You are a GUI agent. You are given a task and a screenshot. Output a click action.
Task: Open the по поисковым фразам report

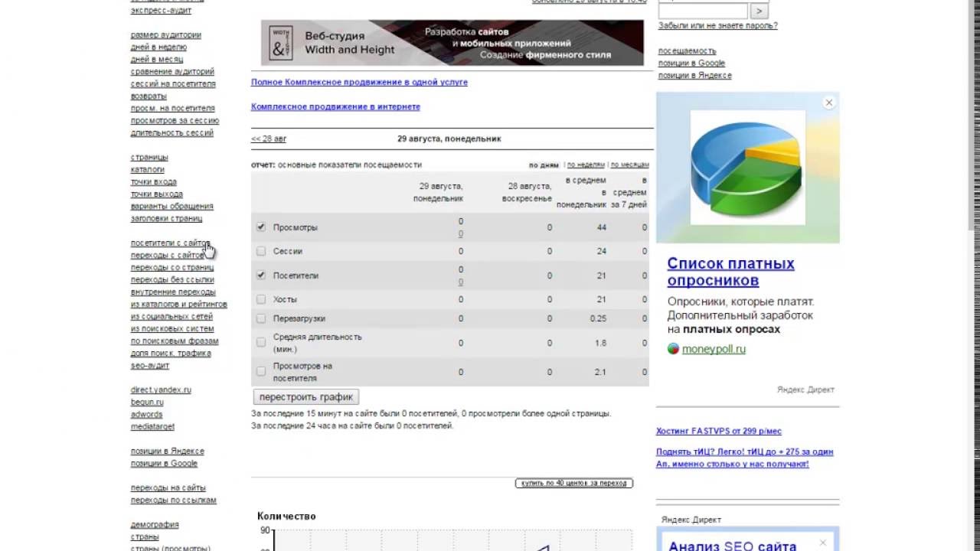(x=175, y=341)
